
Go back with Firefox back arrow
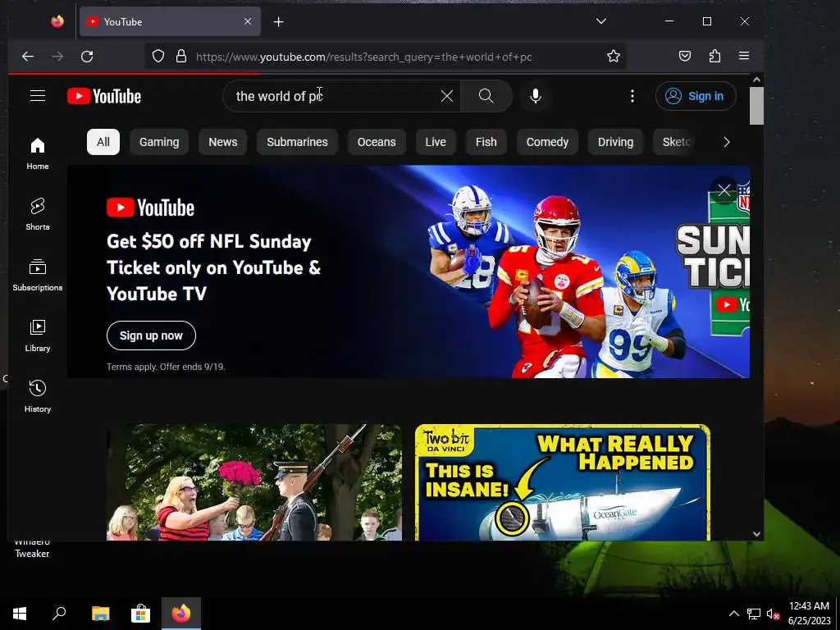click(28, 57)
